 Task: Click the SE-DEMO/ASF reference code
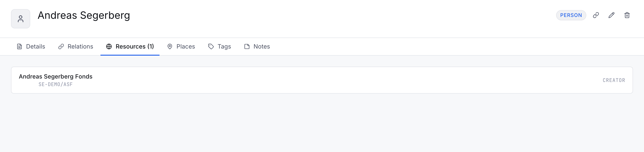coord(56,84)
